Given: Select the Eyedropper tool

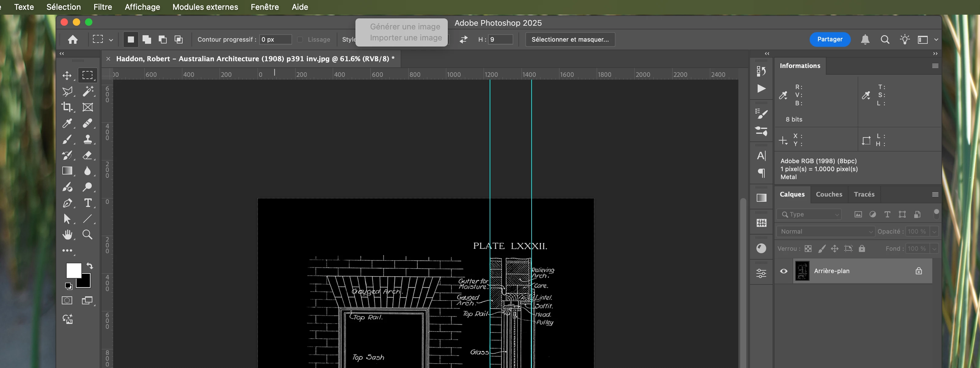Looking at the screenshot, I should tap(67, 123).
